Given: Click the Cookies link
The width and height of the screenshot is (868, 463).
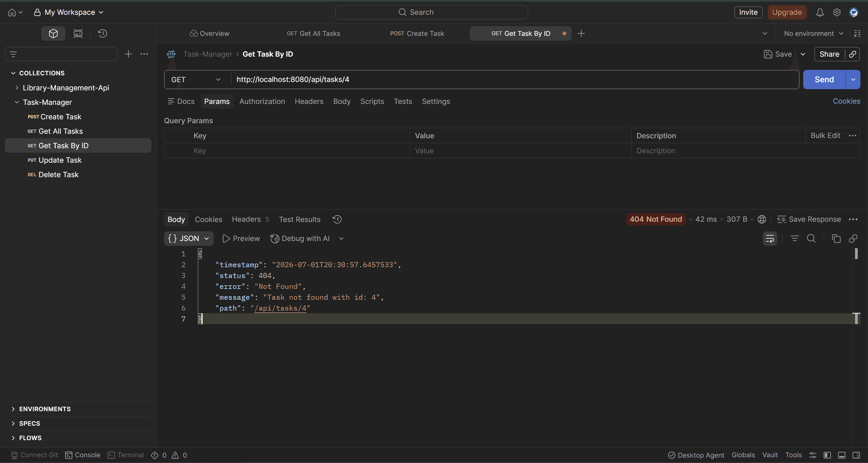Looking at the screenshot, I should coord(846,101).
